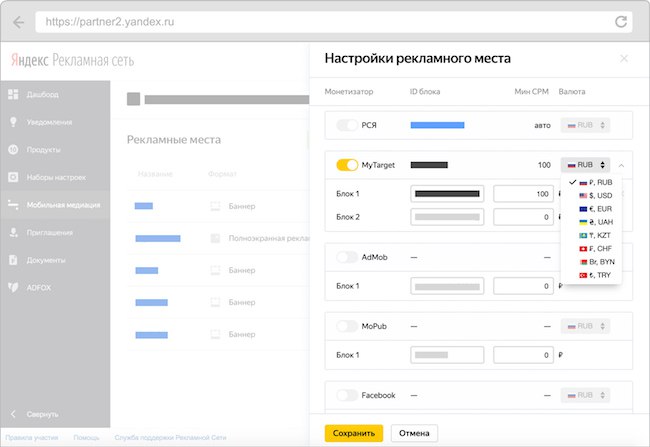Enable the MoPub monetizer switch
Viewport: 650px width, 447px height.
[x=347, y=326]
